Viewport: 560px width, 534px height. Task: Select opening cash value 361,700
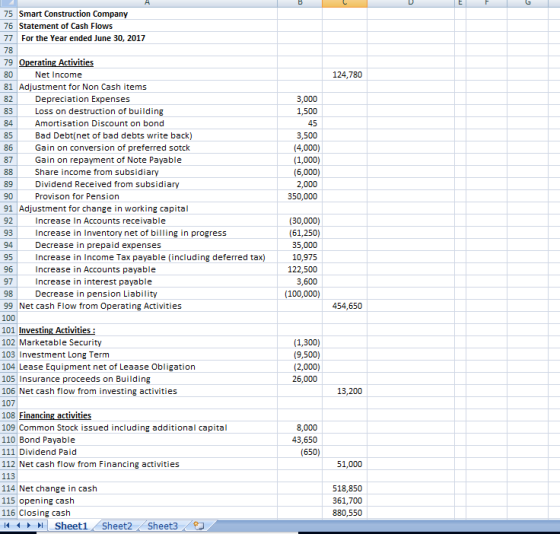tap(345, 501)
